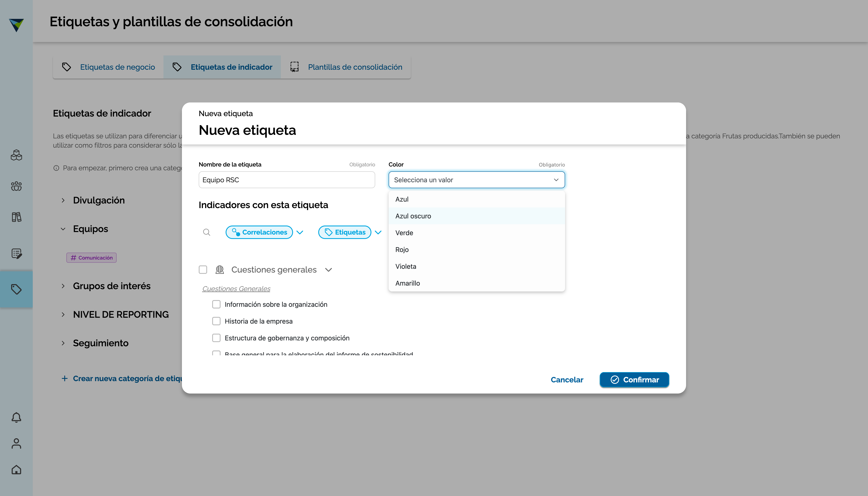The height and width of the screenshot is (496, 868).
Task: Open notifications bell in sidebar
Action: coord(16,417)
